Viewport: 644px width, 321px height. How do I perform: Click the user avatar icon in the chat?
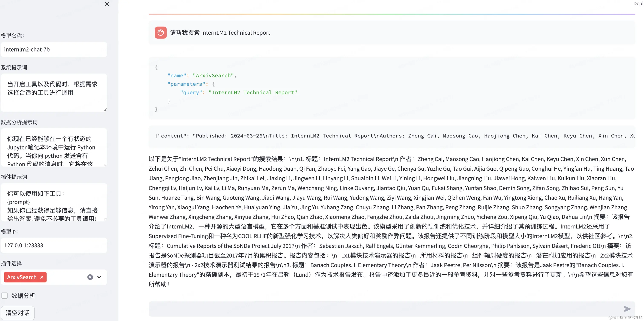point(161,33)
